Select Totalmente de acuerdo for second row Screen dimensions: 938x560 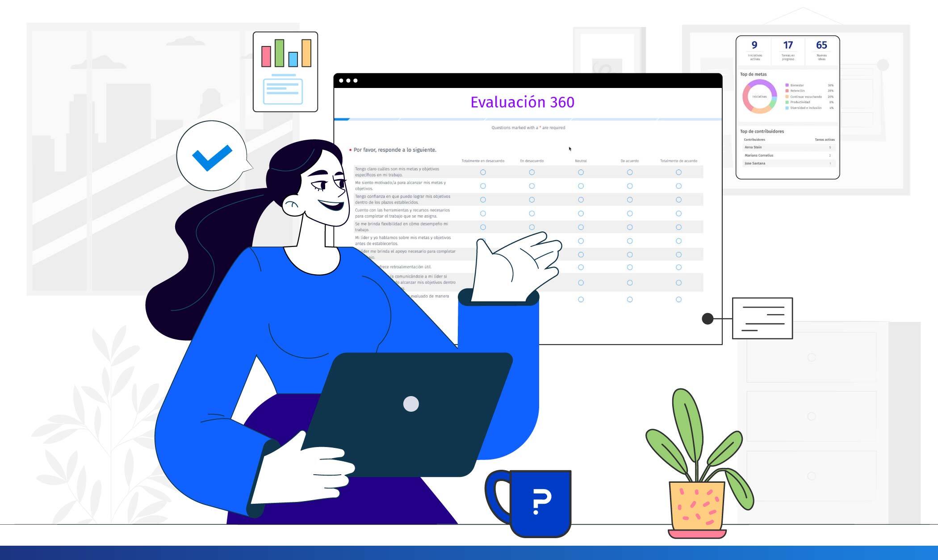click(x=680, y=186)
